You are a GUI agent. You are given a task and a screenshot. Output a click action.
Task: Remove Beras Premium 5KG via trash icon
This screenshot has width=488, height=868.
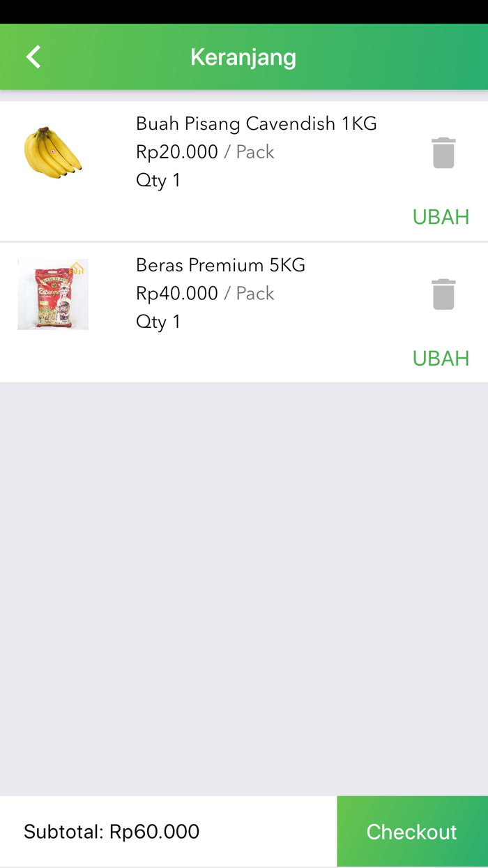[443, 294]
